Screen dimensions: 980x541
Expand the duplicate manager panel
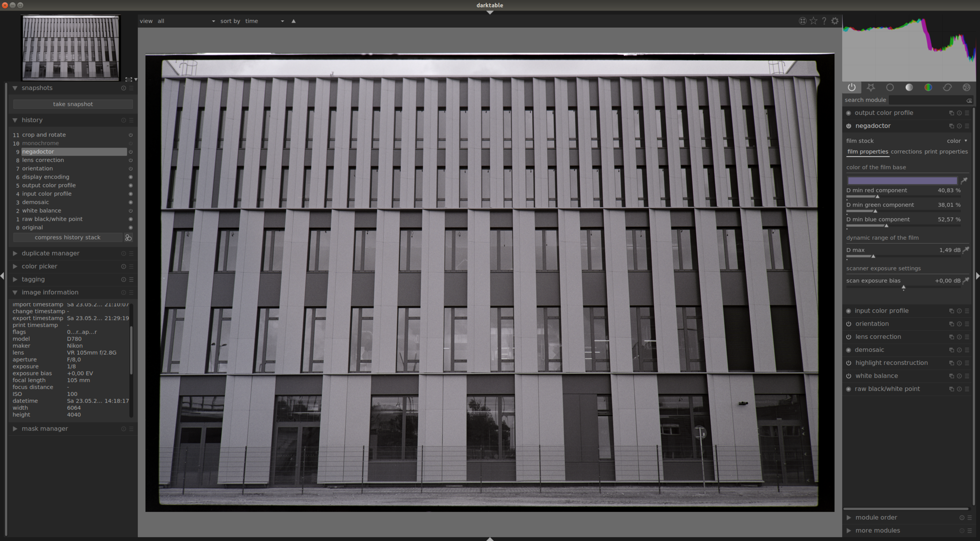click(51, 252)
